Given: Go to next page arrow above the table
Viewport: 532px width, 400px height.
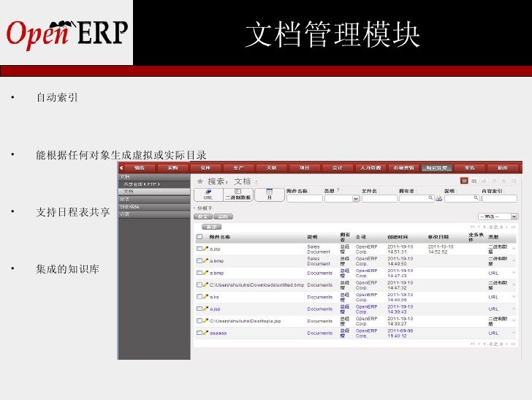Looking at the screenshot, I should click(507, 227).
